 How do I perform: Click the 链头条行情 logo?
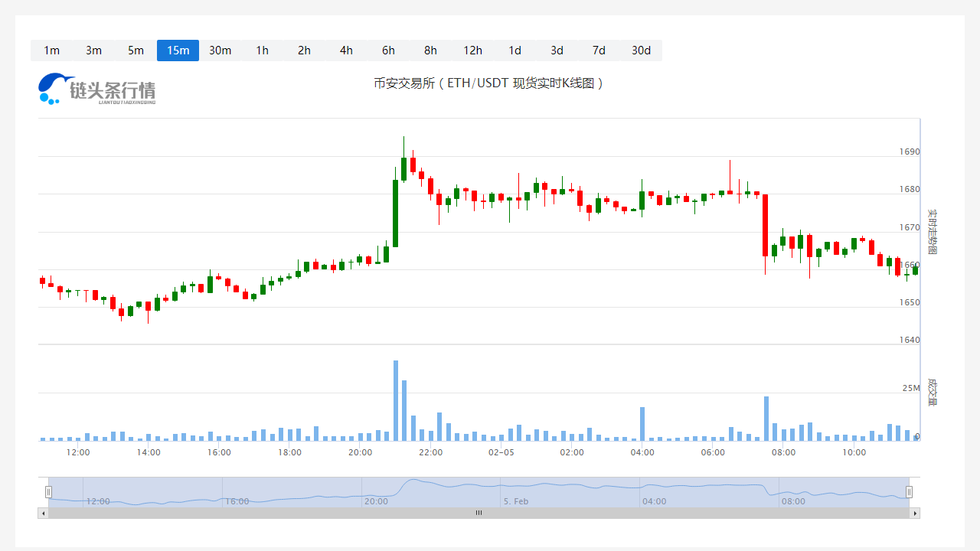pos(97,89)
